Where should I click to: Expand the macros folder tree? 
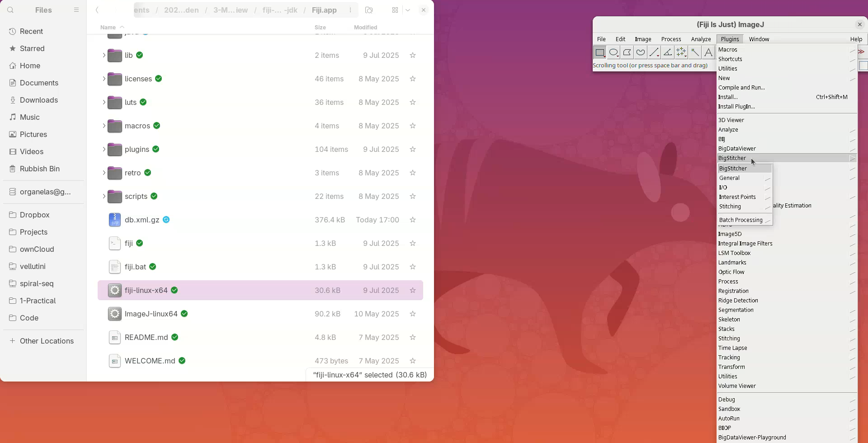point(104,126)
